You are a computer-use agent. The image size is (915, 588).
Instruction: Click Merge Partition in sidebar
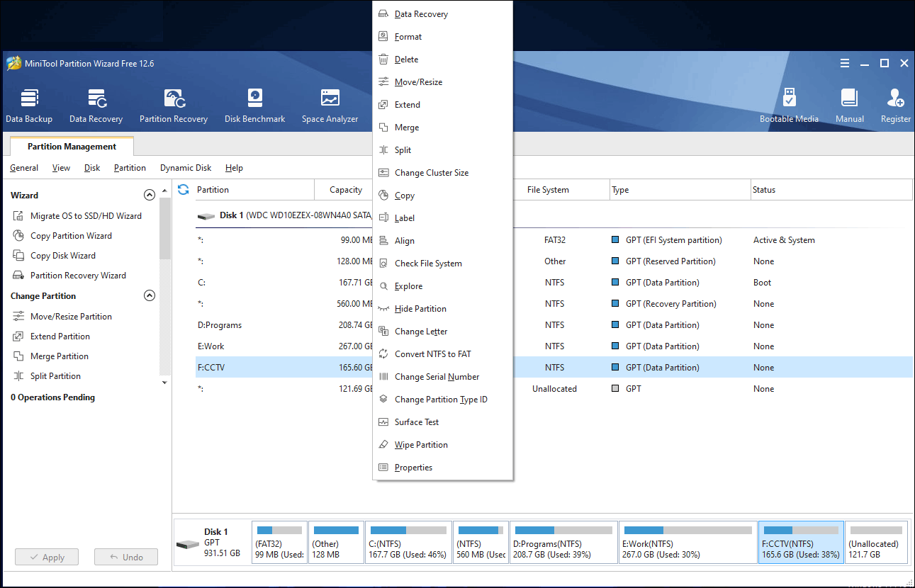50,356
